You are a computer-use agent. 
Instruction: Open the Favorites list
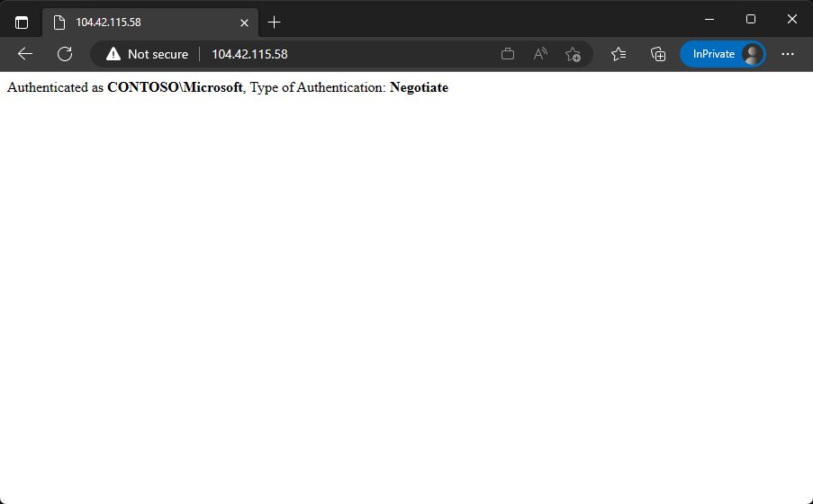point(618,54)
